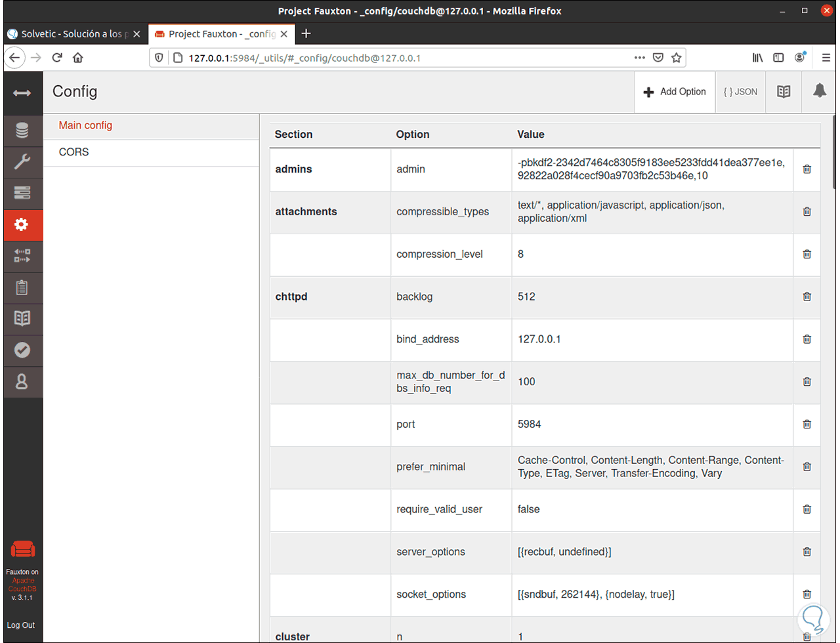This screenshot has height=643, width=840.
Task: Click the Section column header
Action: click(x=293, y=135)
